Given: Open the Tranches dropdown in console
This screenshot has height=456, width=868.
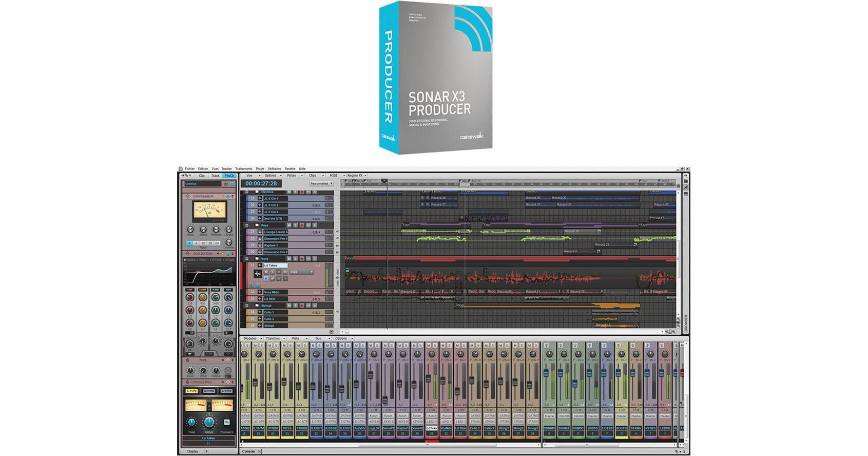Looking at the screenshot, I should click(274, 339).
